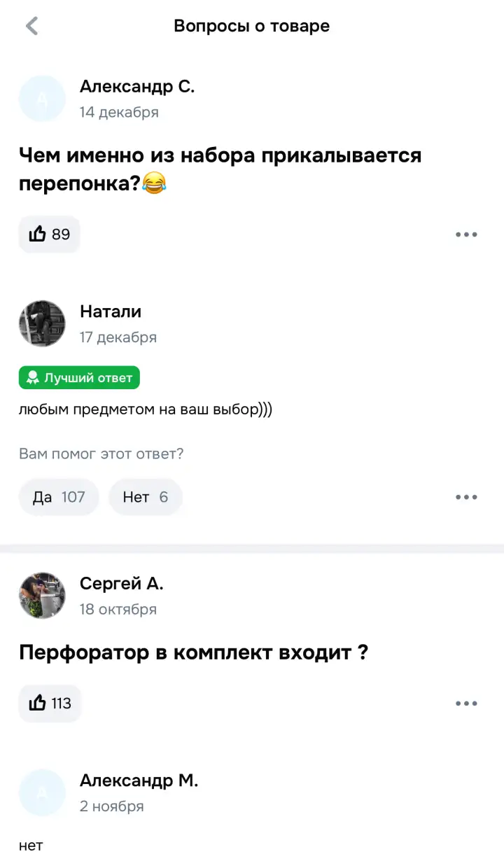504x868 pixels.
Task: Open Александр С.'s profile avatar
Action: [x=42, y=98]
